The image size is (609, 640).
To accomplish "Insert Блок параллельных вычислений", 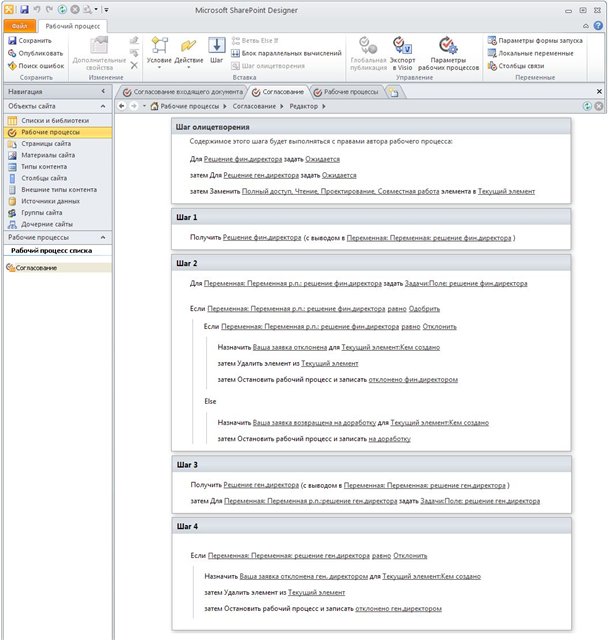I will pyautogui.click(x=287, y=53).
